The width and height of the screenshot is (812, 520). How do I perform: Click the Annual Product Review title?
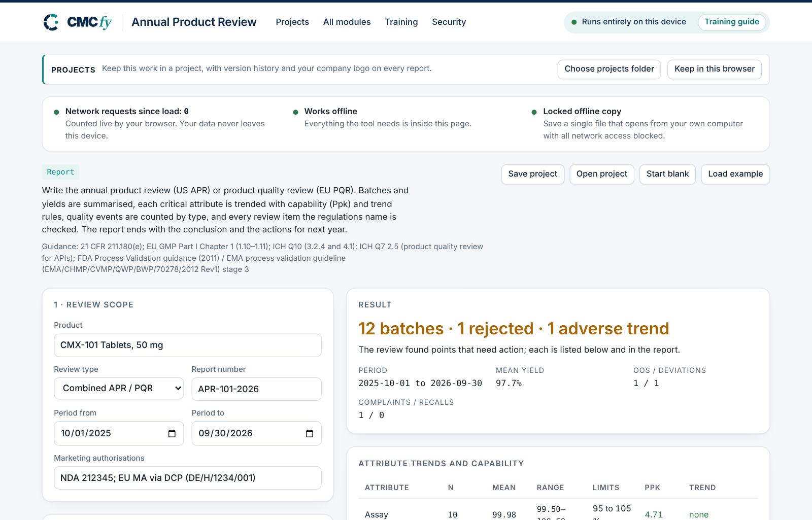(x=194, y=22)
